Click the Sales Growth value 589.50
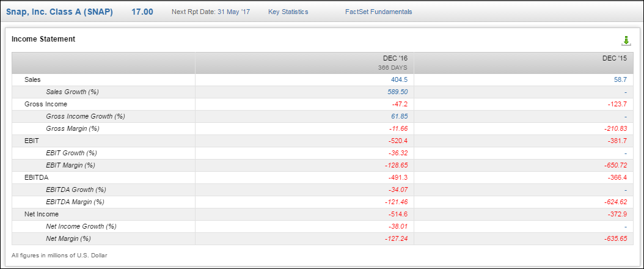Screen dimensions: 644x269 click(397, 92)
